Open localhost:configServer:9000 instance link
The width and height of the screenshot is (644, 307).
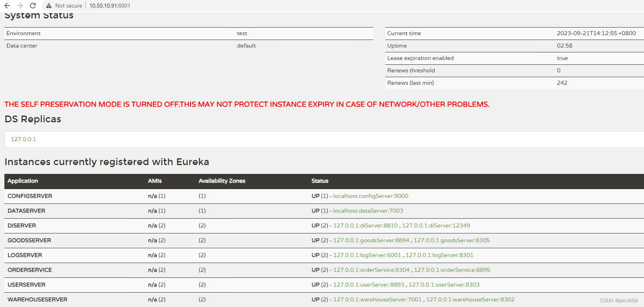tap(371, 196)
